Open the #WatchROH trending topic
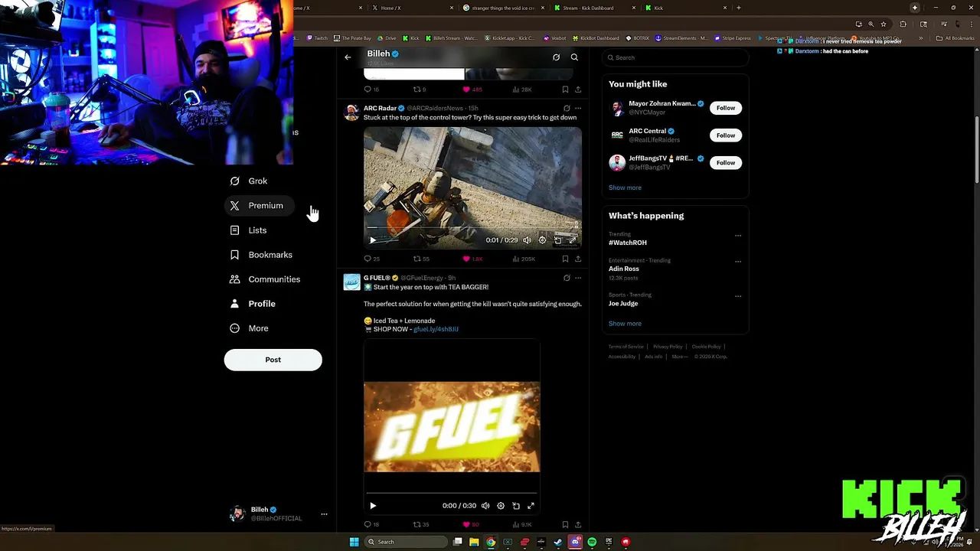The image size is (980, 551). pos(628,243)
